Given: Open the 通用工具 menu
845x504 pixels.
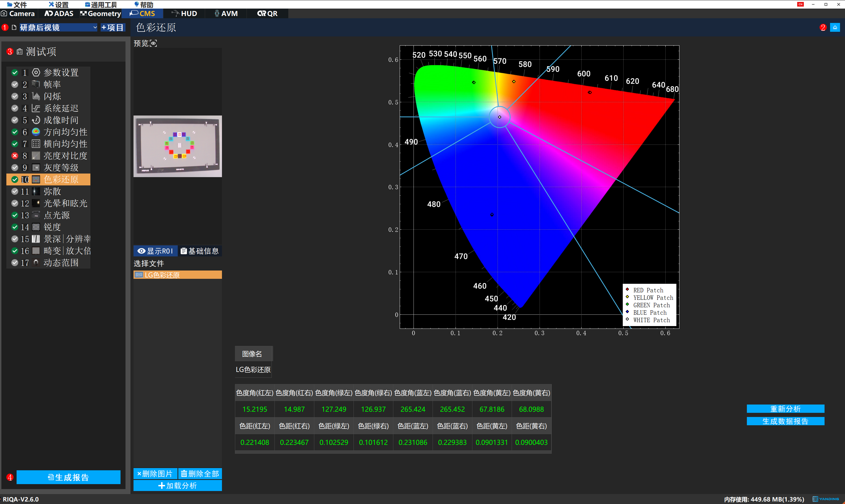Looking at the screenshot, I should tap(101, 4).
